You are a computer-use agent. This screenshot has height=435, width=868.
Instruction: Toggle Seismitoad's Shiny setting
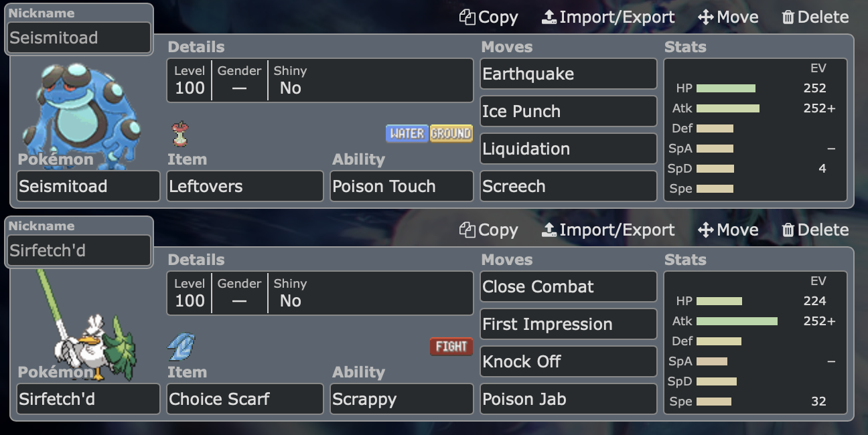tap(290, 80)
